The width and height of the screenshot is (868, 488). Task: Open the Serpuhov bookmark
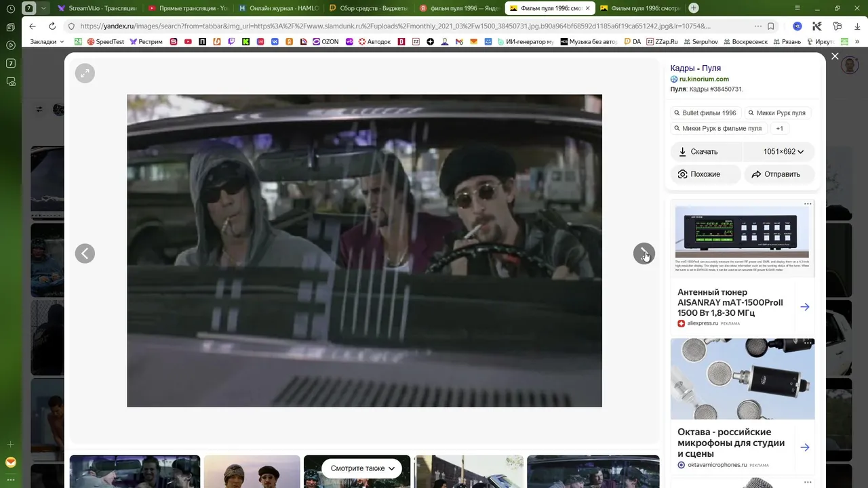coord(700,41)
